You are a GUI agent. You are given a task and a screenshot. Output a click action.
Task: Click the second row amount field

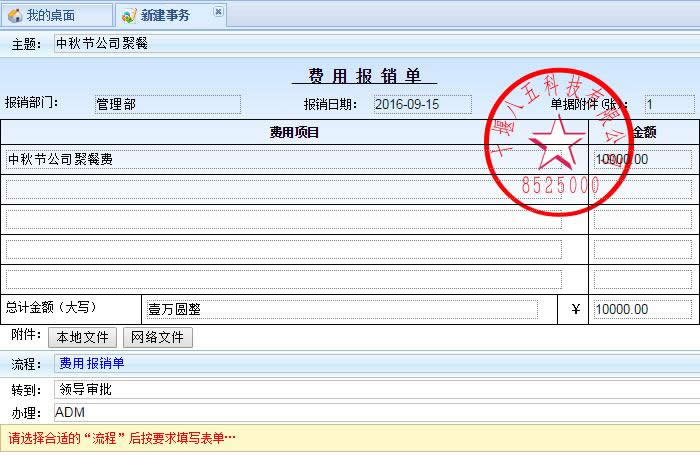point(643,189)
